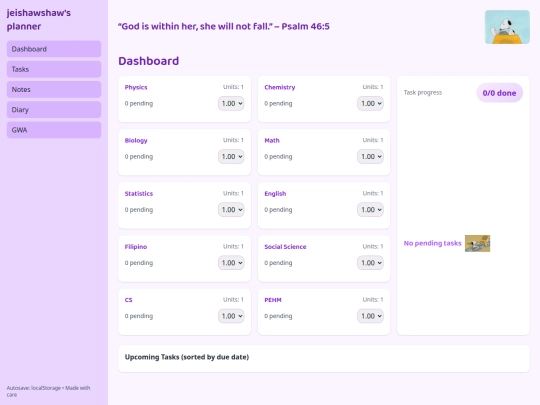Expand the CS grade dropdown
Screen dimensions: 540x405
tap(231, 316)
